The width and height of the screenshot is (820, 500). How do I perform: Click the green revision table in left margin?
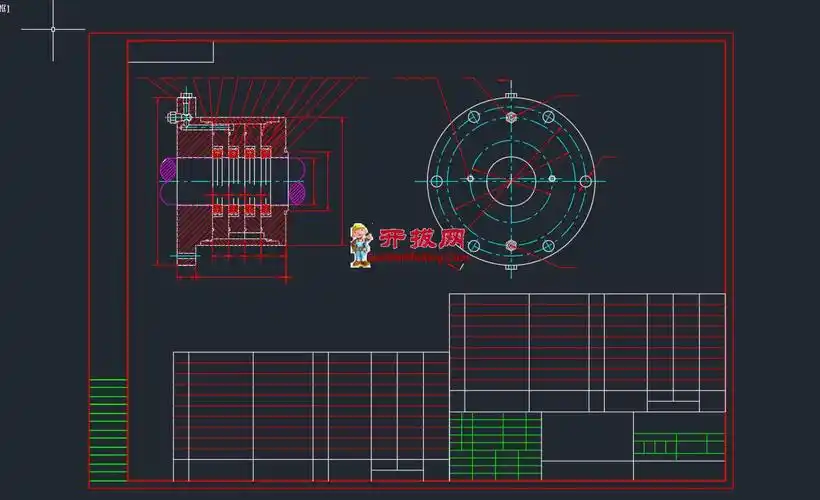[108, 429]
